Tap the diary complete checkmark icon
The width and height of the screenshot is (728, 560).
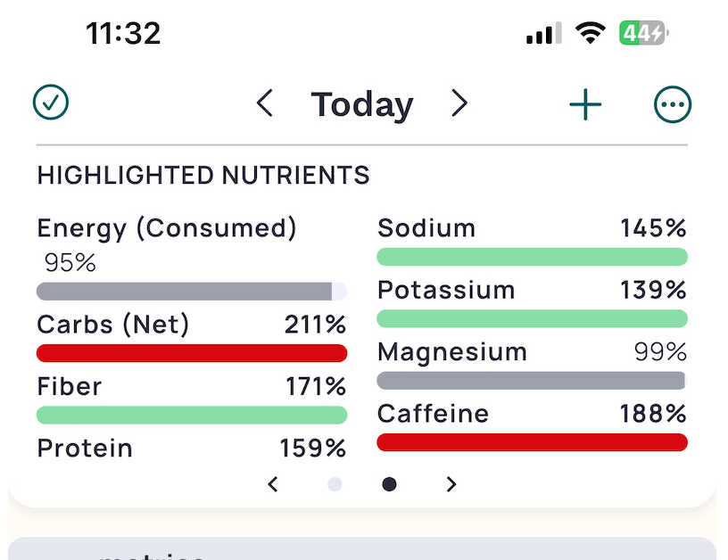51,103
